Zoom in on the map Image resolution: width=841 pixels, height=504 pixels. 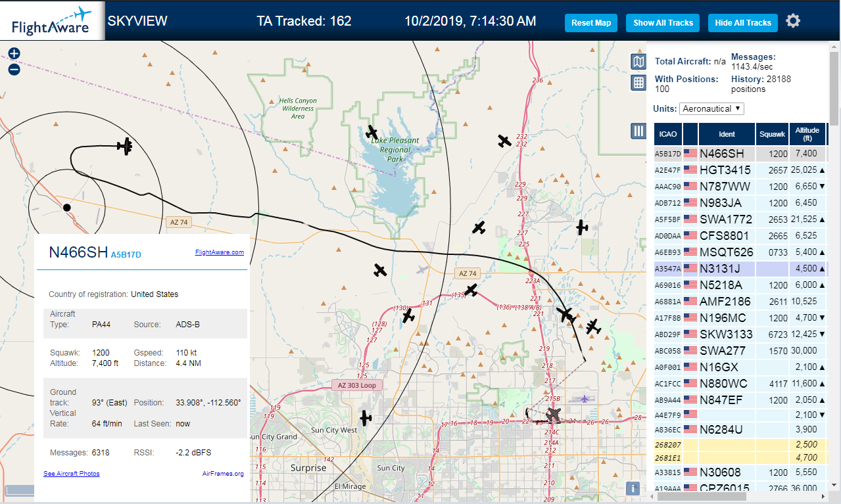(x=14, y=54)
